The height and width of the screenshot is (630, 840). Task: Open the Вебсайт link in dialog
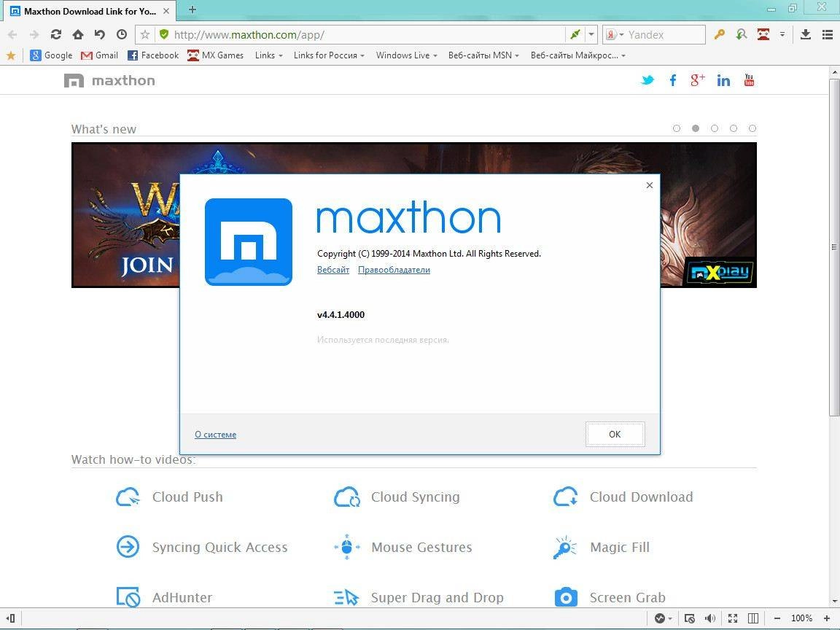(333, 270)
